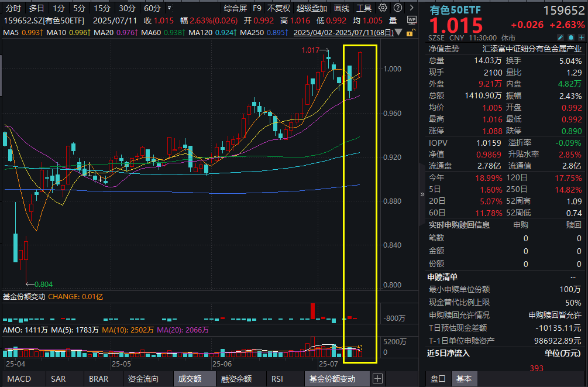Add an indicator with the plus icon near RSI

click(378, 379)
